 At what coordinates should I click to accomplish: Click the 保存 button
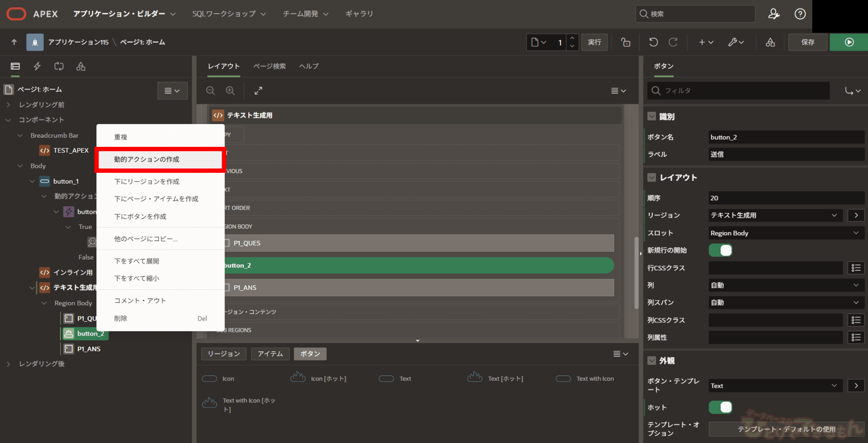click(x=807, y=42)
